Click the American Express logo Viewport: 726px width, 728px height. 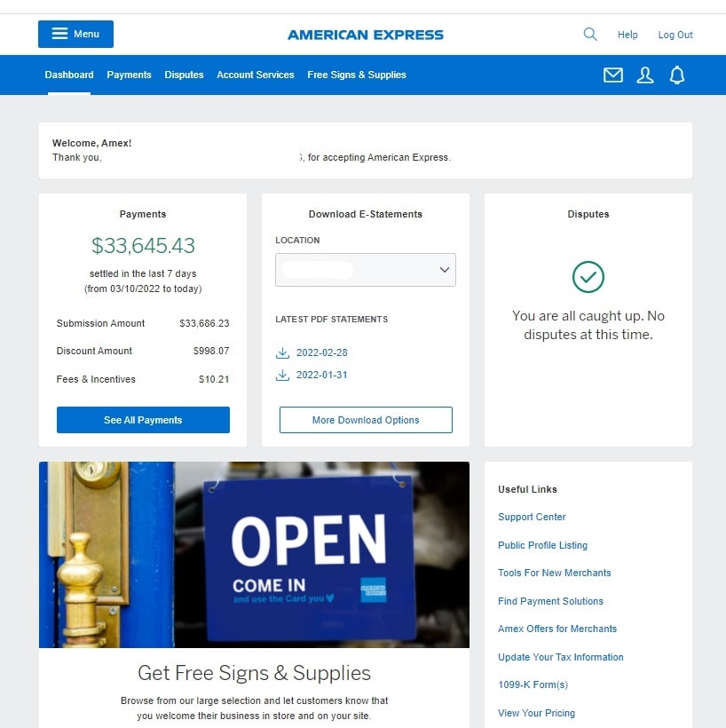pos(365,35)
